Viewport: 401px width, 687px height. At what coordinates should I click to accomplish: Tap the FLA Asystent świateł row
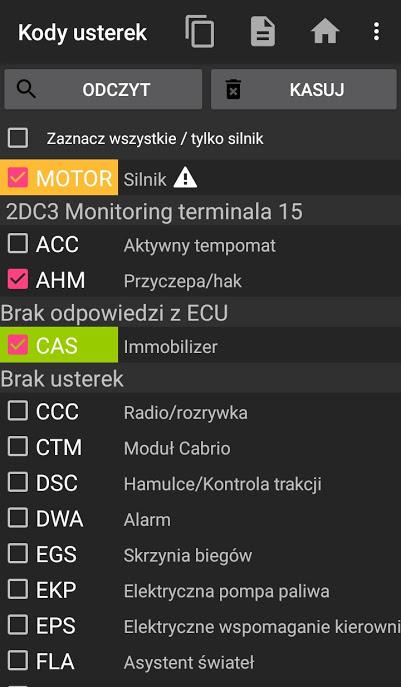(x=200, y=662)
